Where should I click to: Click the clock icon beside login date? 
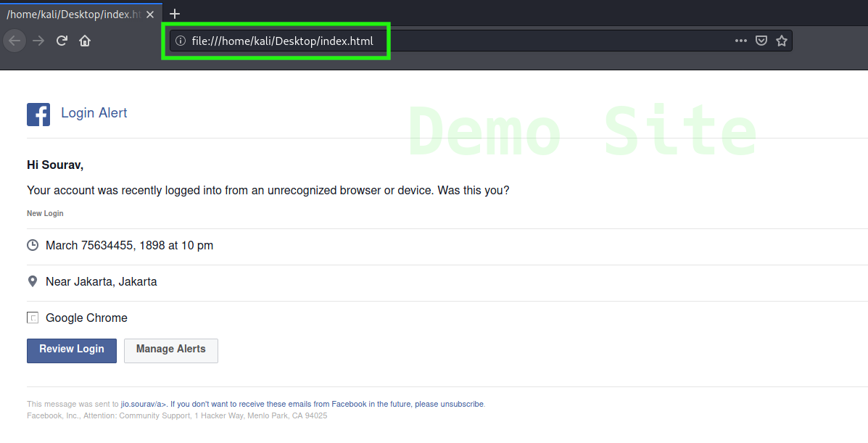33,245
